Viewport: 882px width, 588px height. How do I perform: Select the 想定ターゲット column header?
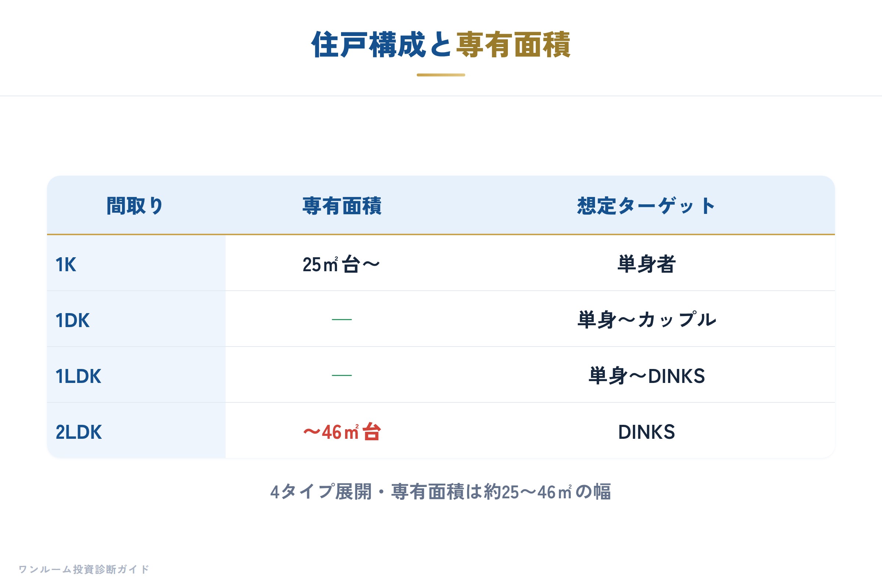point(646,206)
